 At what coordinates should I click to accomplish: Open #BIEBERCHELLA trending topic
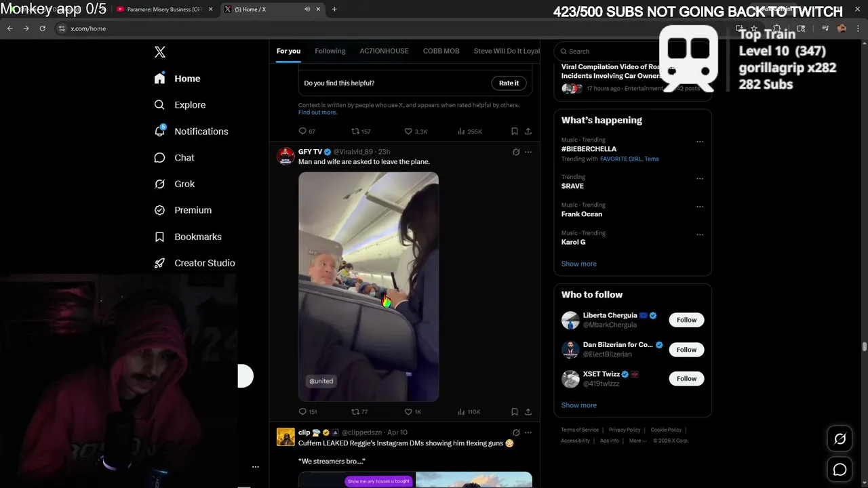pyautogui.click(x=589, y=148)
